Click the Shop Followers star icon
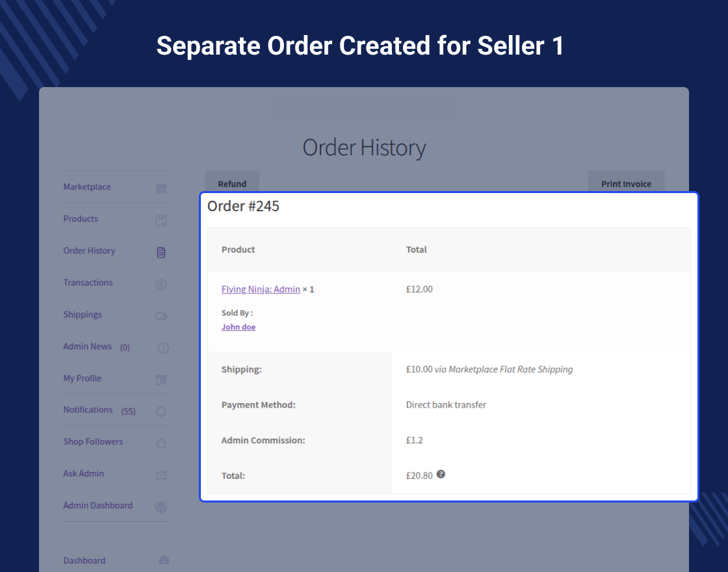 tap(161, 443)
